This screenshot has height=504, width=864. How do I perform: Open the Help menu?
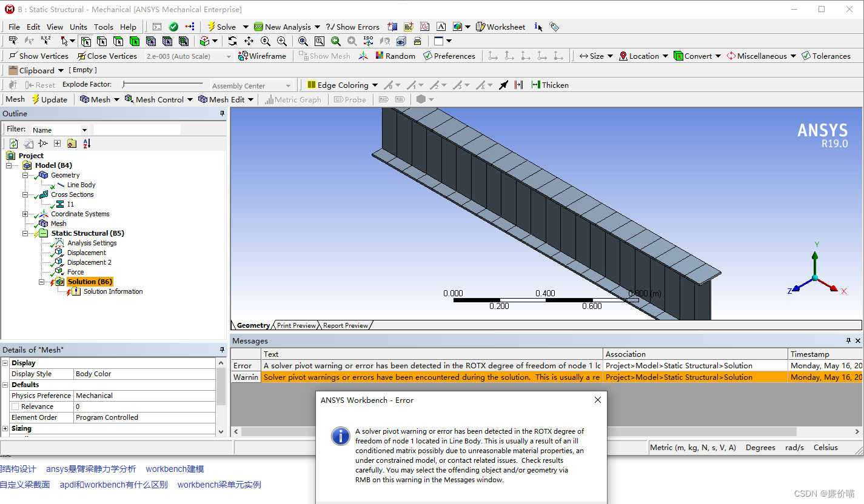coord(129,27)
